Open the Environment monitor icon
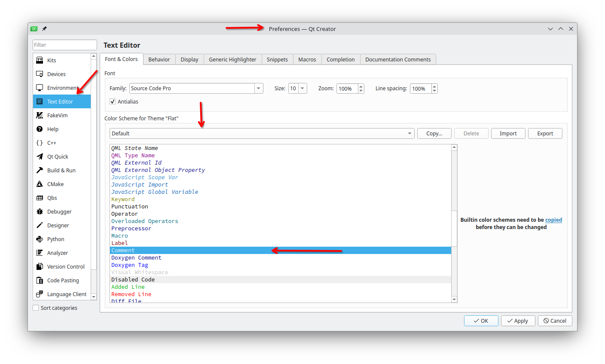This screenshot has width=605, height=364. 40,88
